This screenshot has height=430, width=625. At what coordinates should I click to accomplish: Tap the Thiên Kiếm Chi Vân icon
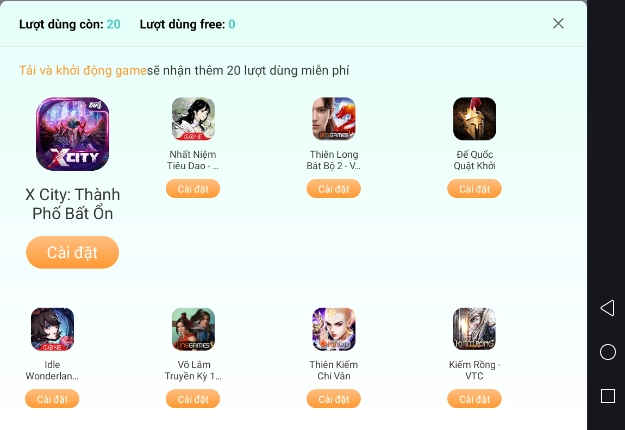point(334,329)
